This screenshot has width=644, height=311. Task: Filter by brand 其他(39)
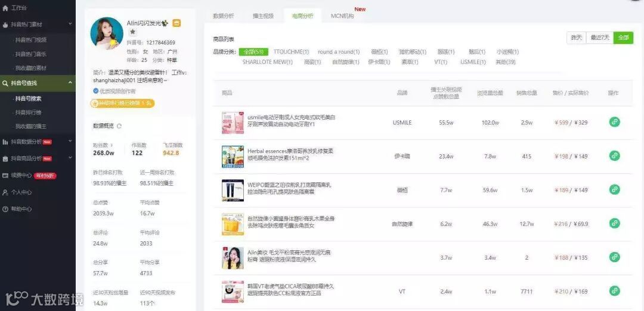pos(506,63)
